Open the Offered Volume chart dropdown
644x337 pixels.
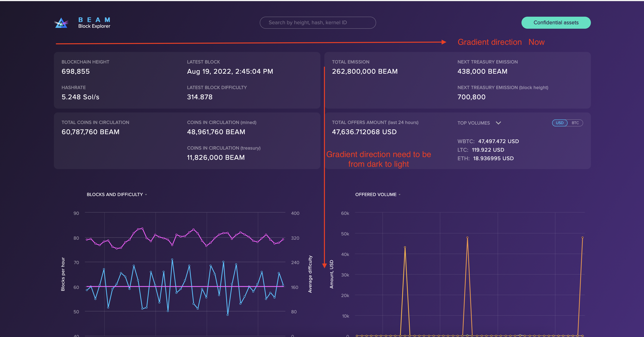click(378, 194)
